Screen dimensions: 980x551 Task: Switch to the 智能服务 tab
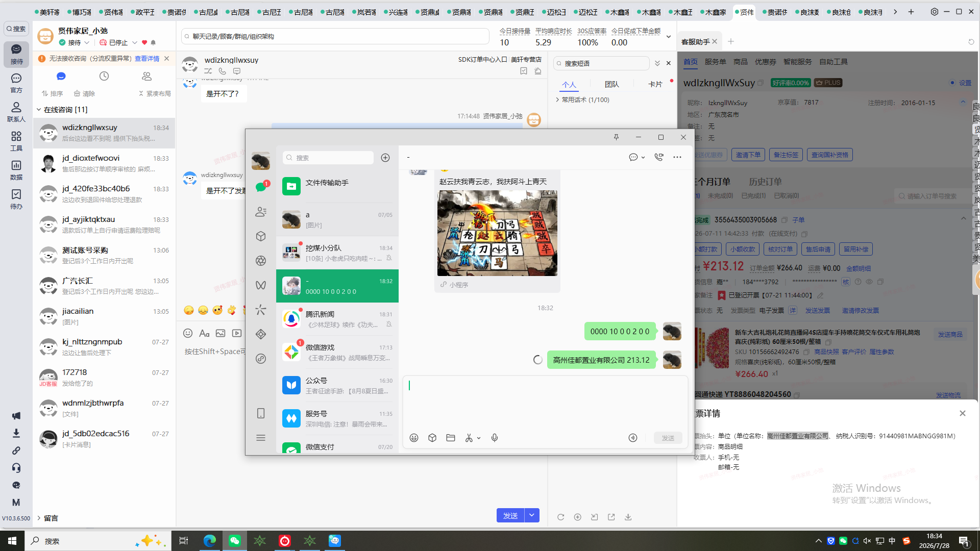click(798, 62)
